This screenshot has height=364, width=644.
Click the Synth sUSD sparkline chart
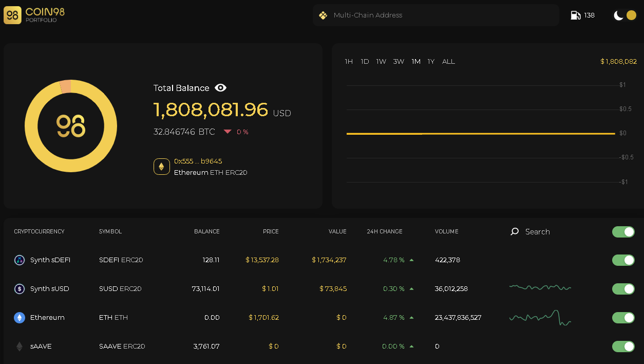tap(540, 287)
